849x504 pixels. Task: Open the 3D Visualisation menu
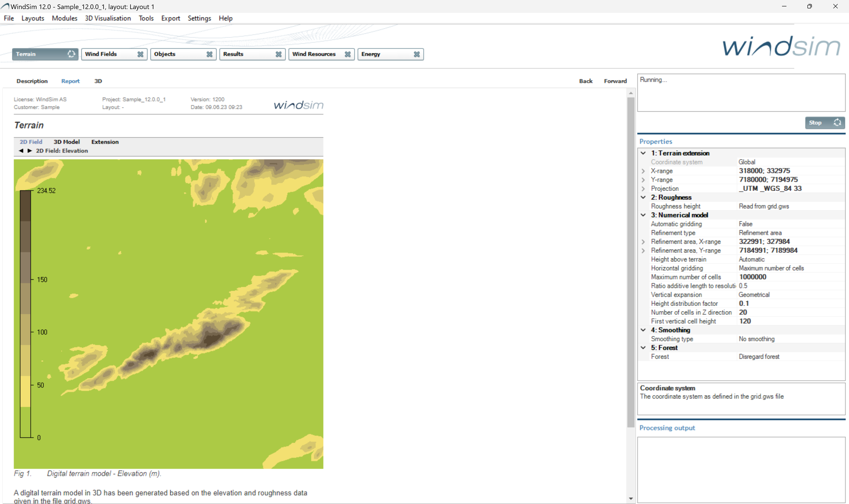click(108, 18)
